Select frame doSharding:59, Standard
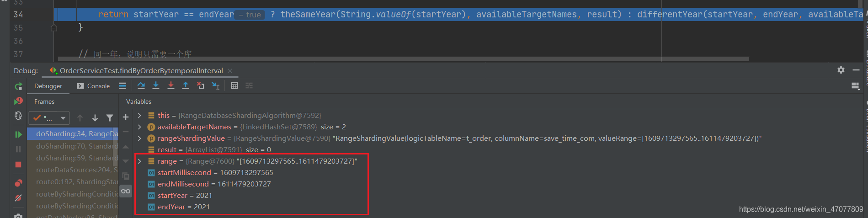The image size is (868, 218). pyautogui.click(x=73, y=158)
